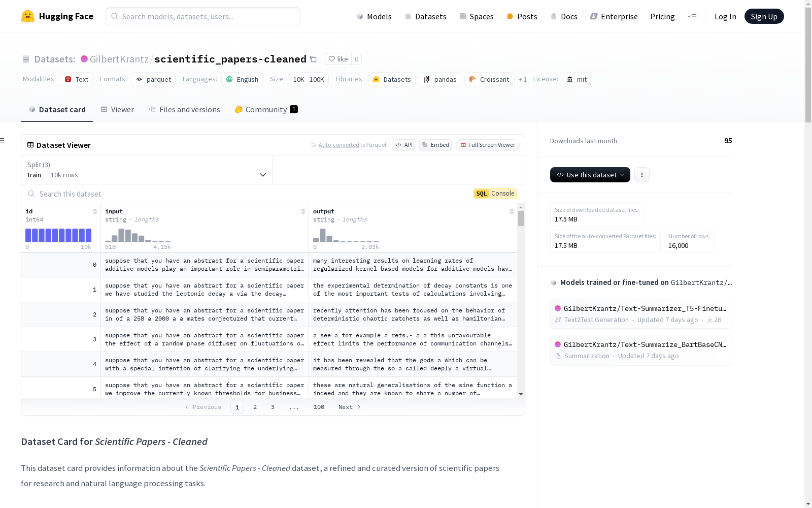Click the 10K - 100K size tag

coord(309,79)
